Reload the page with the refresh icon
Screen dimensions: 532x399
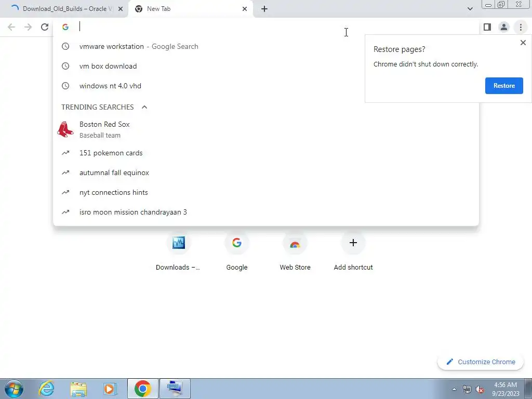(45, 27)
